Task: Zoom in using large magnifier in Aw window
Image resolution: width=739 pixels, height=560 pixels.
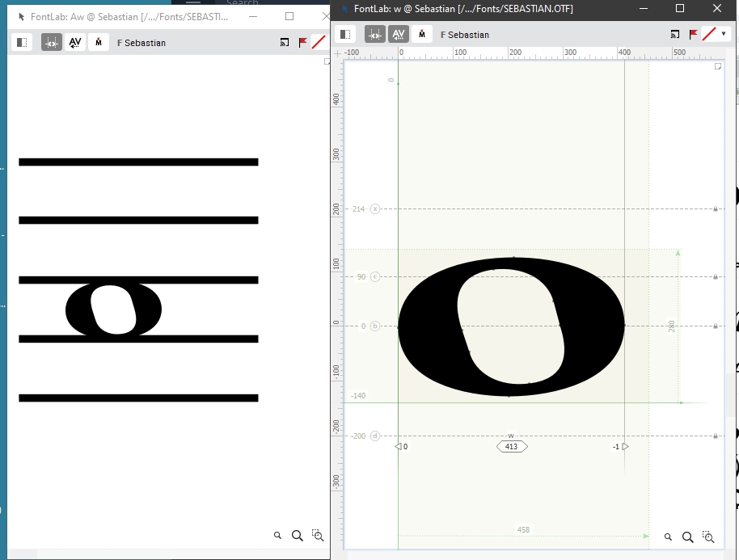Action: click(298, 536)
